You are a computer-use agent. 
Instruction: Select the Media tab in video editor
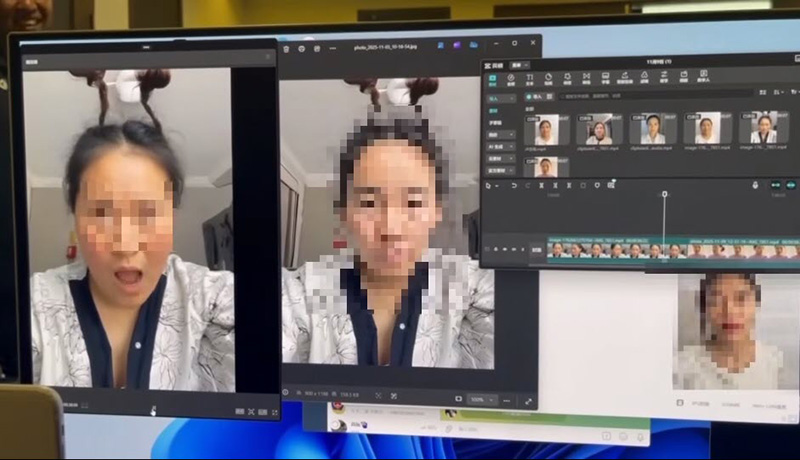click(493, 79)
